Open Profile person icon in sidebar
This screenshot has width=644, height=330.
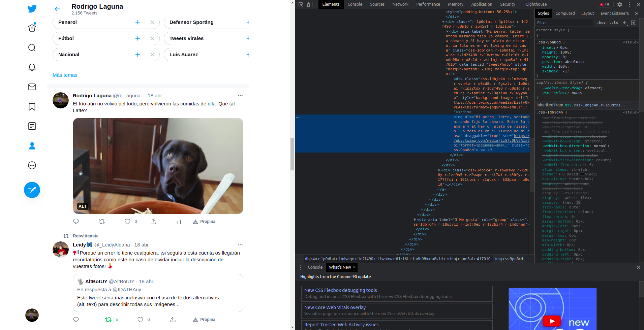(x=32, y=146)
